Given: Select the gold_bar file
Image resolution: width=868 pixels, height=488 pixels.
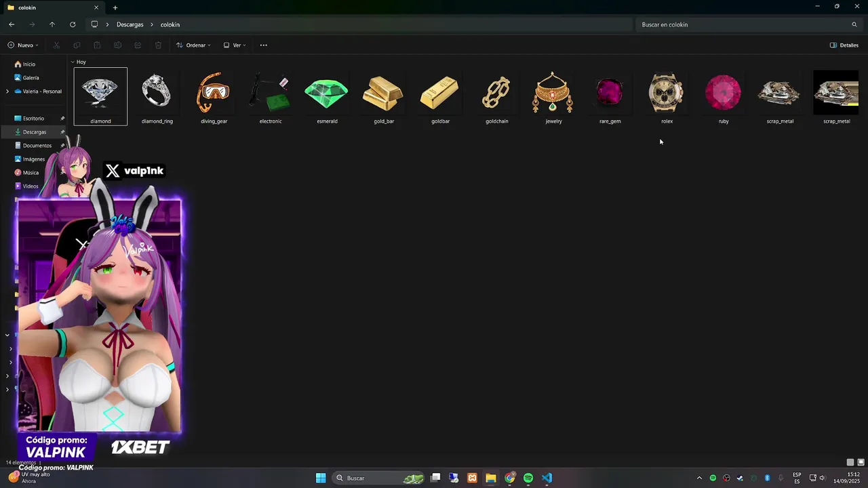Looking at the screenshot, I should pos(384,96).
